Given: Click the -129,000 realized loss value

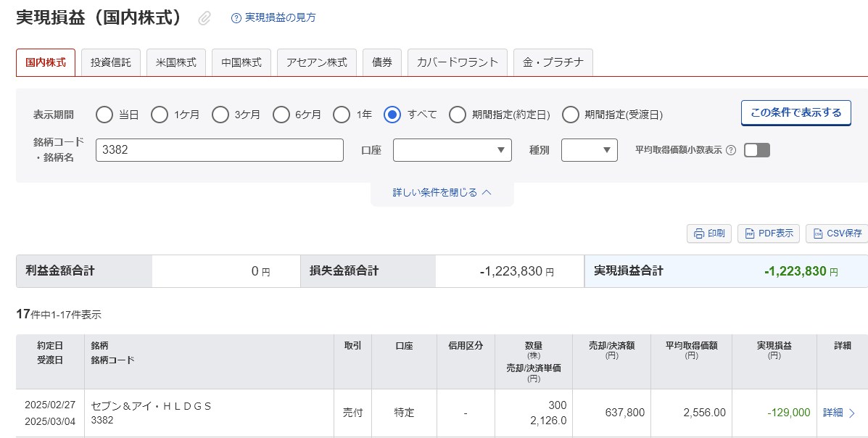Looking at the screenshot, I should [x=788, y=413].
